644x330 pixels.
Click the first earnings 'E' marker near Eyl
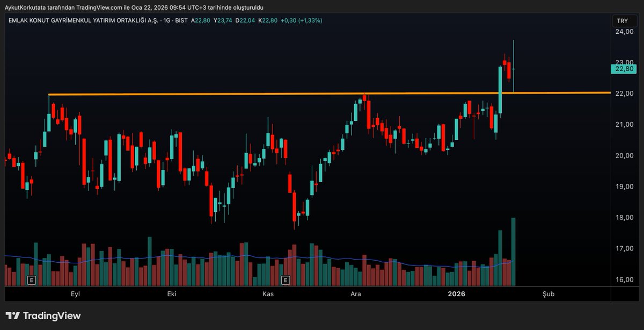click(32, 280)
